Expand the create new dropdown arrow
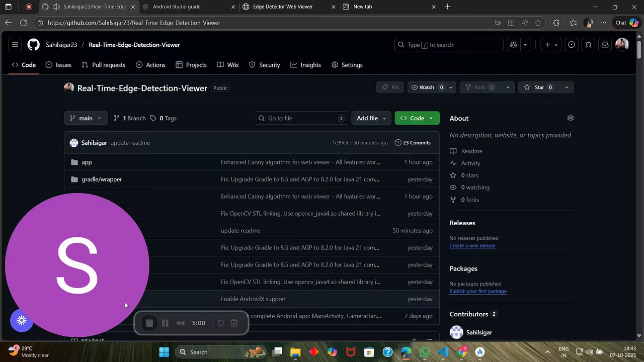This screenshot has width=644, height=362. [556, 45]
